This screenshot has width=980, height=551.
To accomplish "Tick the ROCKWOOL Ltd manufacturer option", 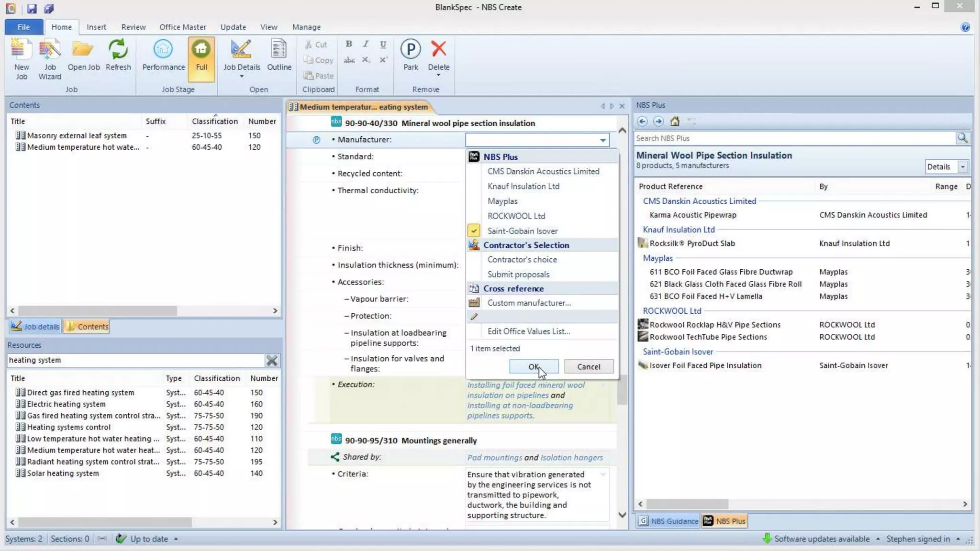I will tap(516, 216).
